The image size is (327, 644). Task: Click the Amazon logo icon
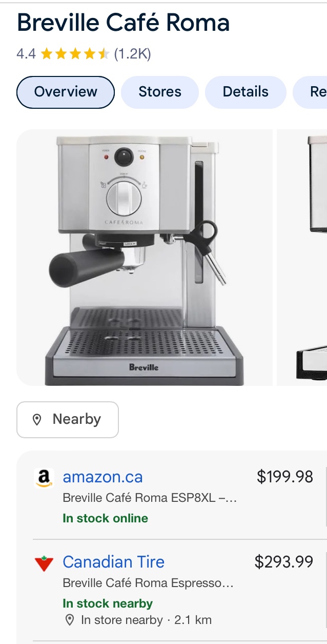coord(44,478)
